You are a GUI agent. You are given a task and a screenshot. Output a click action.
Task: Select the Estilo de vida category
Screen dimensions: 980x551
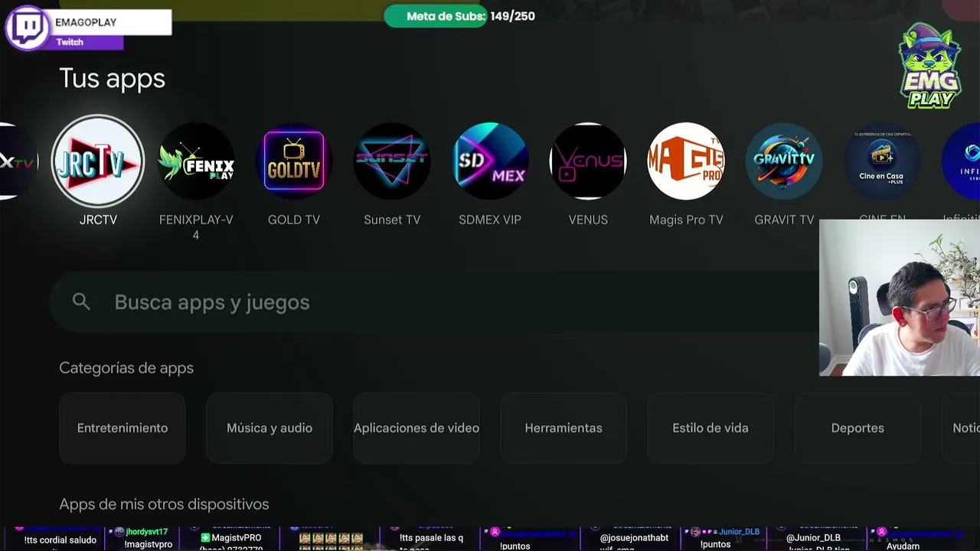[x=710, y=428]
